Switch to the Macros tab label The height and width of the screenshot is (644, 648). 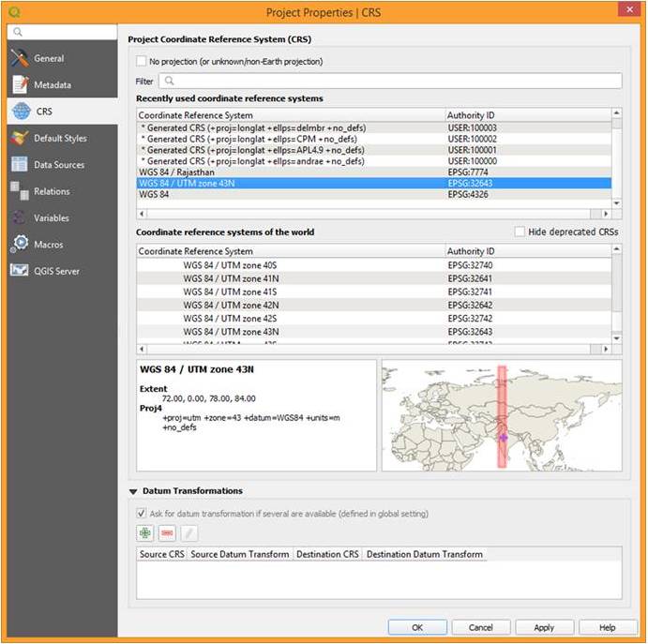click(x=49, y=245)
